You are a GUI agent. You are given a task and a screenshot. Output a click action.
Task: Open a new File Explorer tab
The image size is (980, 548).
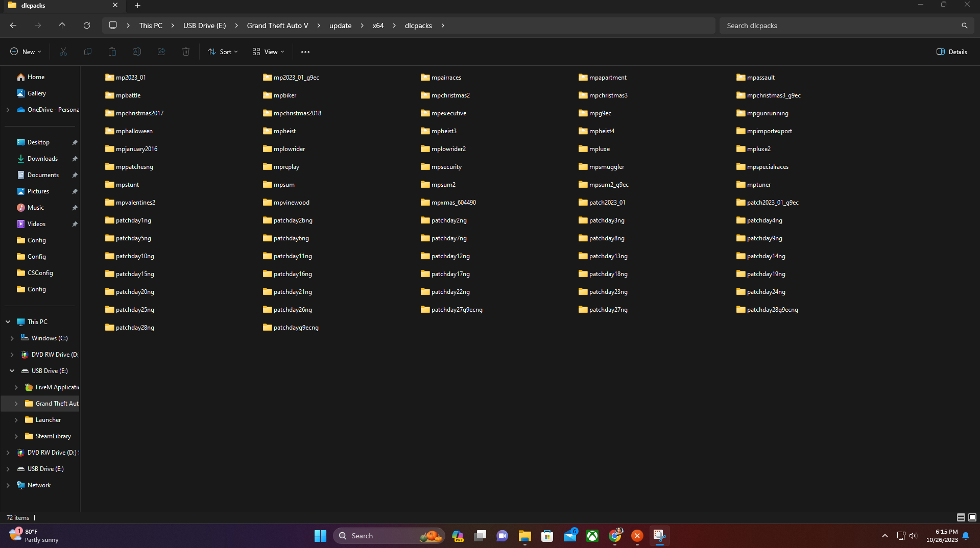pos(137,6)
